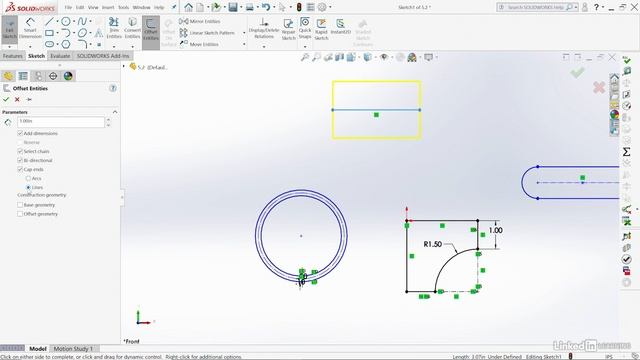The height and width of the screenshot is (360, 640).
Task: Click the Exit Sketch button
Action: pyautogui.click(x=9, y=29)
